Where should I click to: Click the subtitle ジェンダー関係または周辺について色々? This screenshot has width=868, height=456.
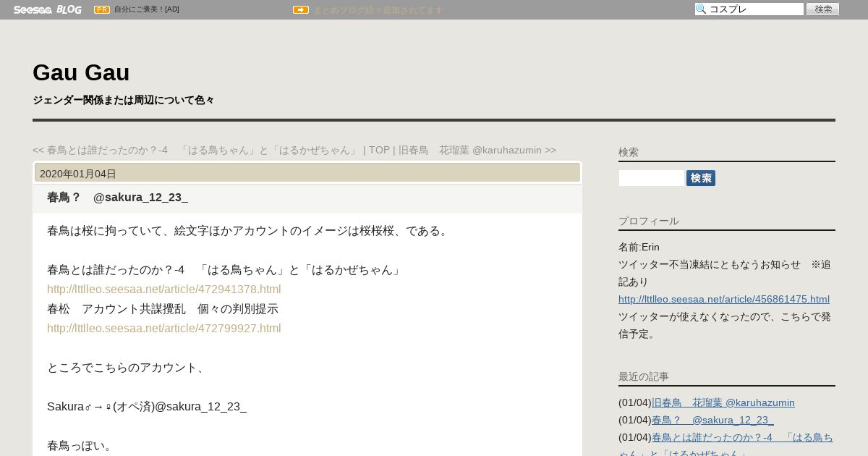(124, 100)
